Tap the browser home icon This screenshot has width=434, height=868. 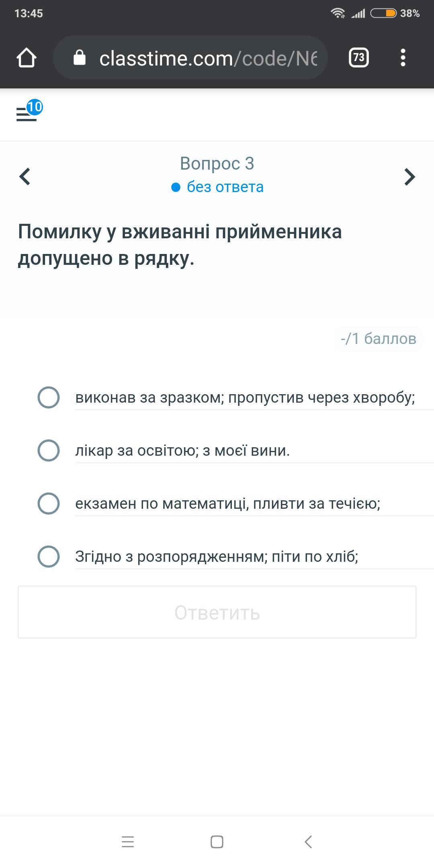pyautogui.click(x=27, y=57)
